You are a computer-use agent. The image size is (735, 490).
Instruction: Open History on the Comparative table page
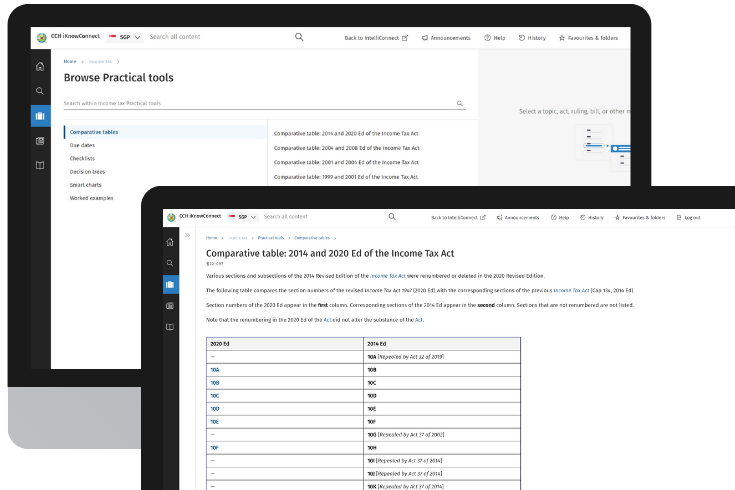pyautogui.click(x=591, y=217)
